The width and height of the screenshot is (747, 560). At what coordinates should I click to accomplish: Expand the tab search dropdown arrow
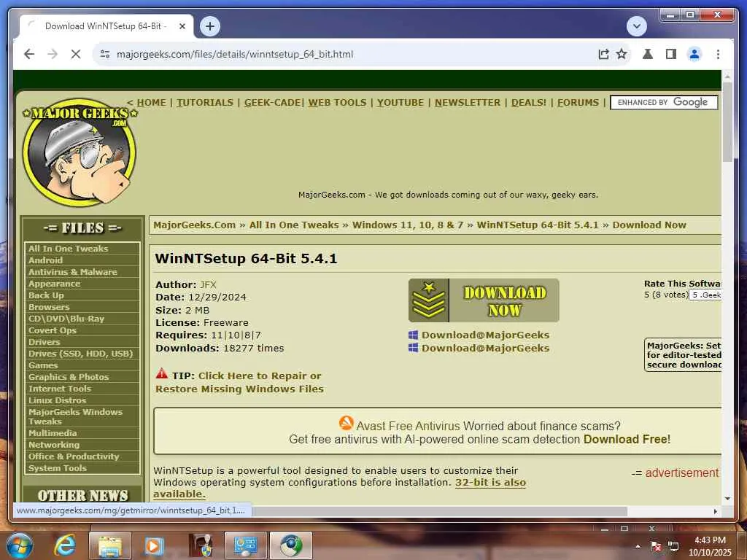coord(636,26)
